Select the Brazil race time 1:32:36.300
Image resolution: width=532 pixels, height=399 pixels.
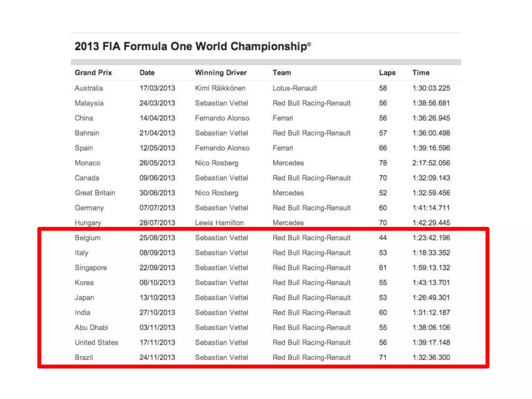click(431, 357)
